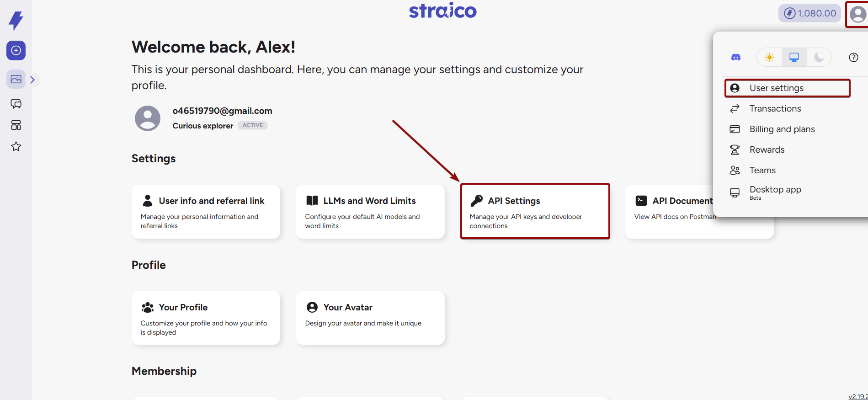Click the Straico lightning bolt logo
Image resolution: width=868 pixels, height=400 pixels.
point(16,21)
